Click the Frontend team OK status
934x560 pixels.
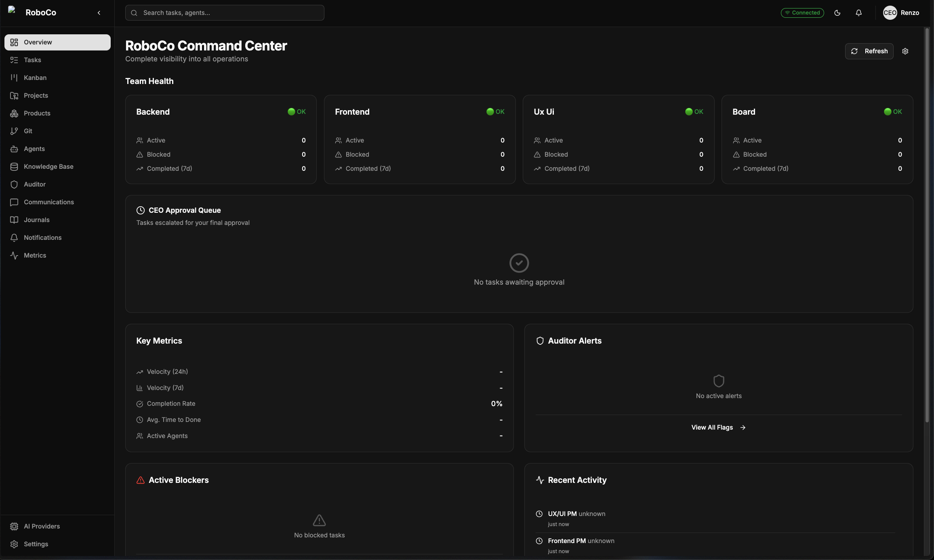click(495, 112)
